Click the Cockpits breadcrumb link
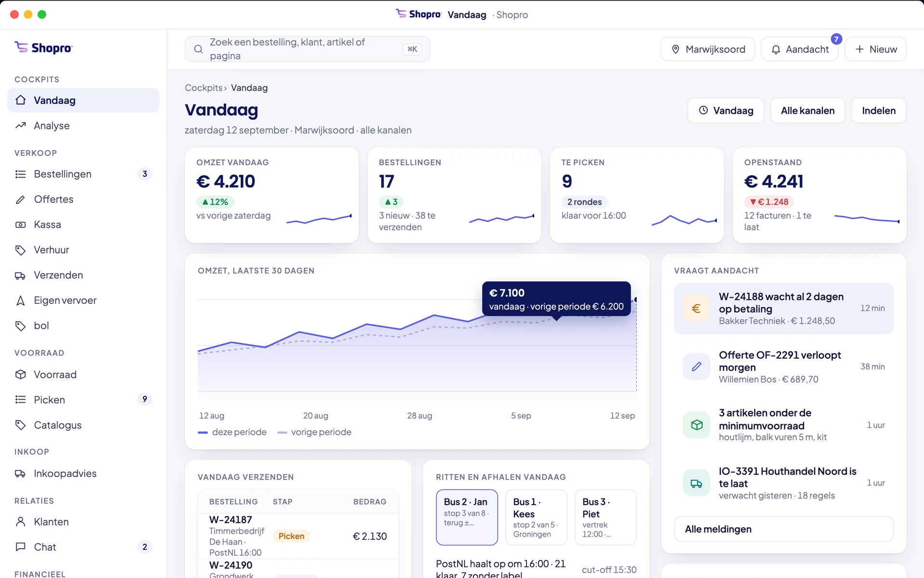 coord(204,88)
